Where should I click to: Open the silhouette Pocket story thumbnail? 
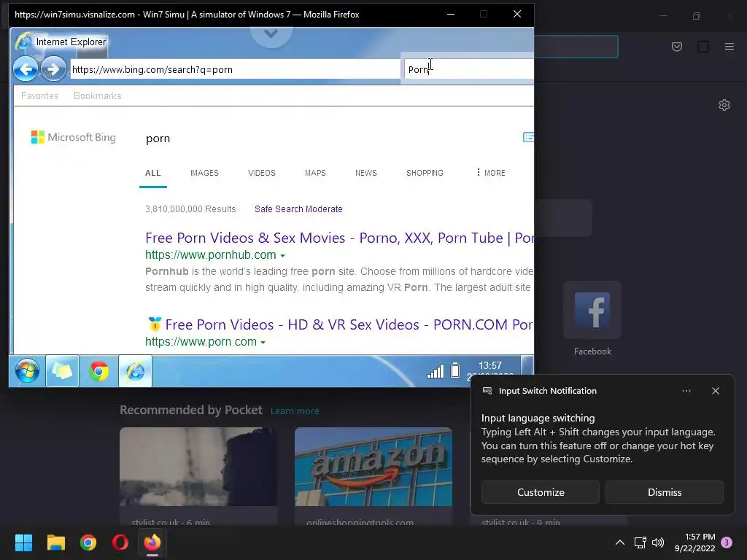[198, 467]
